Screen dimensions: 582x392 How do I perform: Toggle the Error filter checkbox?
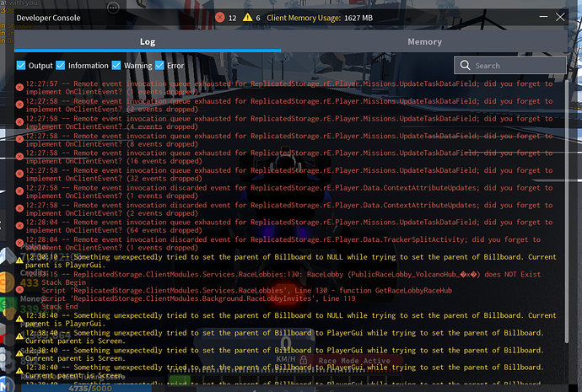coord(159,66)
